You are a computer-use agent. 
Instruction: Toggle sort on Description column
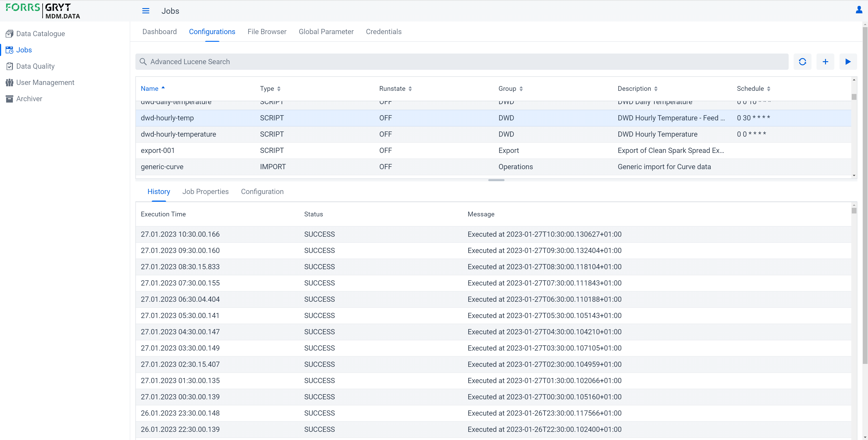pyautogui.click(x=656, y=89)
